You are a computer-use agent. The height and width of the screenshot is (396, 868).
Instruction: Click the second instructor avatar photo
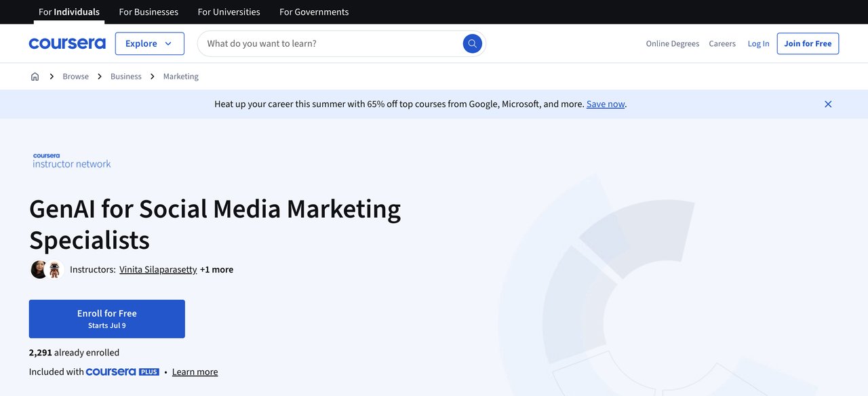(54, 269)
